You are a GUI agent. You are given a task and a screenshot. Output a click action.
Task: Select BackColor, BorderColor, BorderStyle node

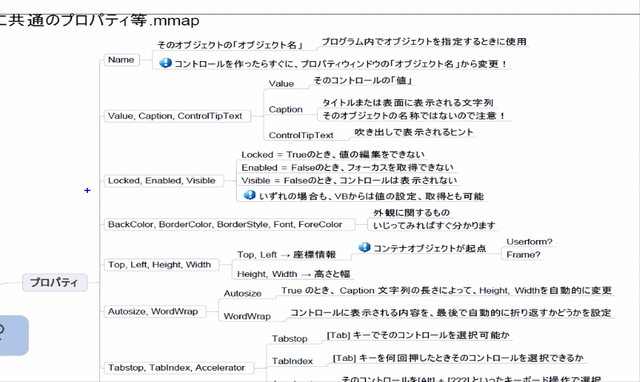click(x=225, y=224)
